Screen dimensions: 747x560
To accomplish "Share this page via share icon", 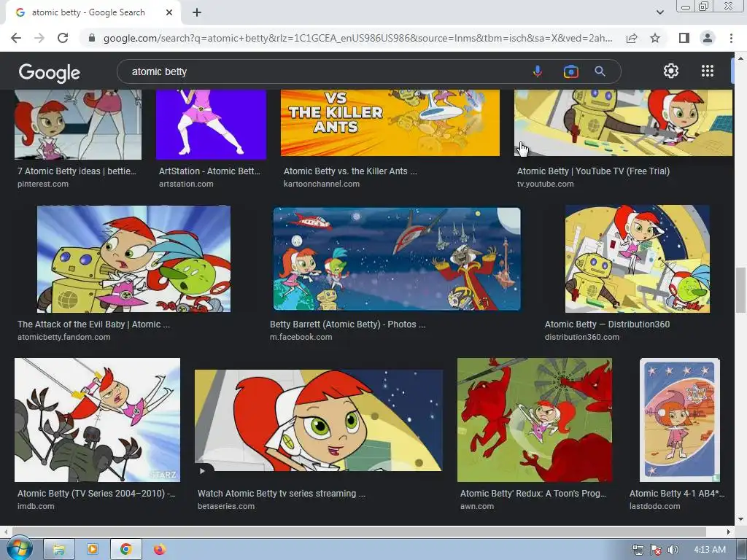I will [632, 38].
